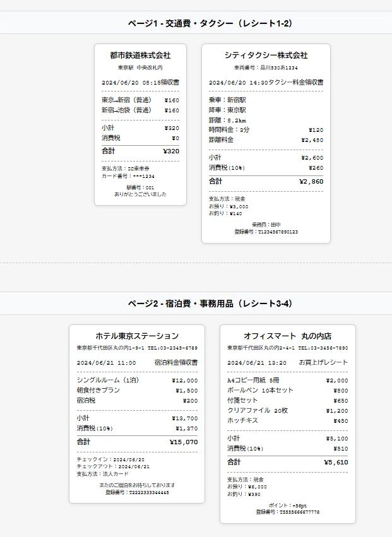Click the 距離：8.2km line
The width and height of the screenshot is (392, 537).
(x=227, y=120)
